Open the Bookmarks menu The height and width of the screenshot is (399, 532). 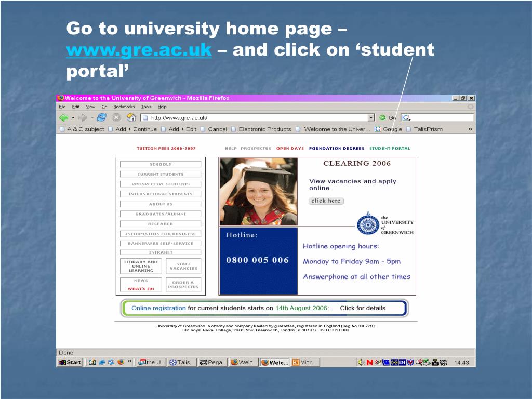click(x=124, y=107)
